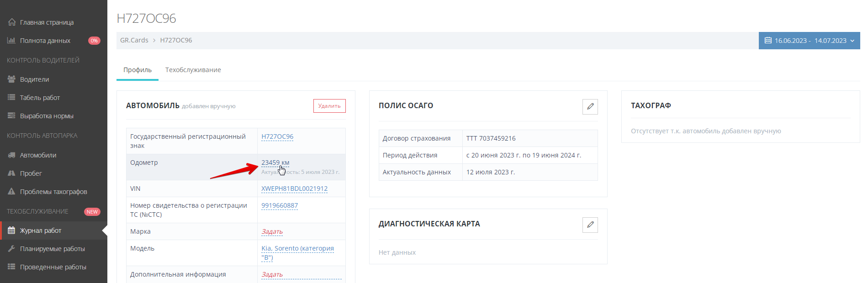The image size is (868, 283).
Task: Click VIN value XWEPH81BDL0021912
Action: (294, 189)
